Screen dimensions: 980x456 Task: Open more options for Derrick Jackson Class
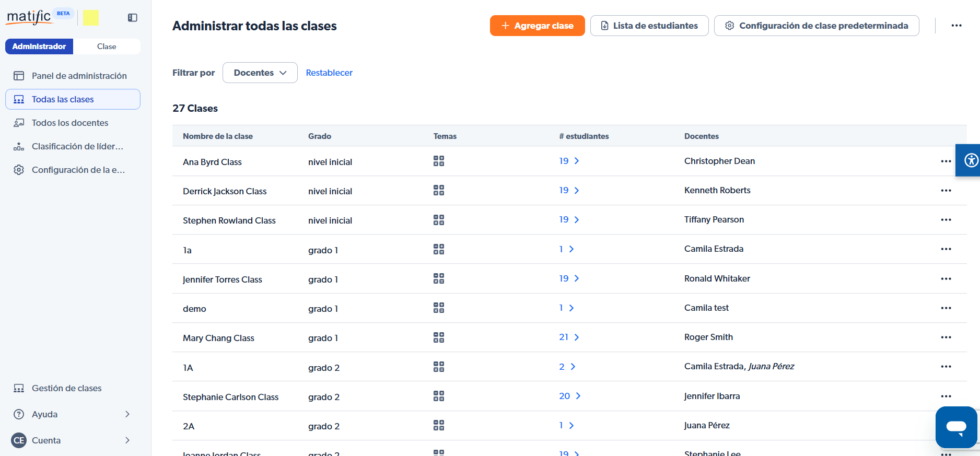(x=946, y=191)
